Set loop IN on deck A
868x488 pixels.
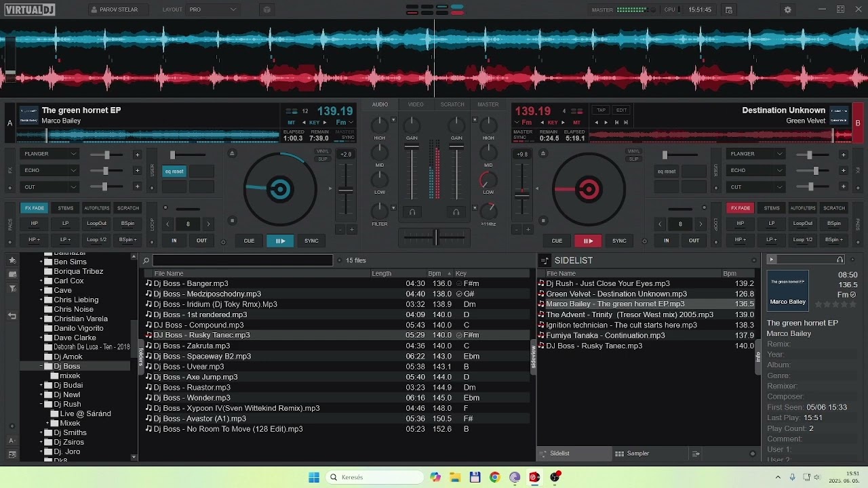pyautogui.click(x=174, y=241)
